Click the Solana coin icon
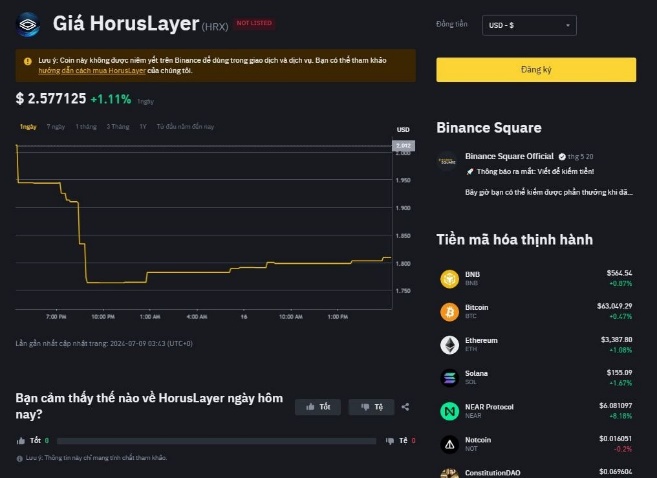The width and height of the screenshot is (657, 478). [448, 377]
